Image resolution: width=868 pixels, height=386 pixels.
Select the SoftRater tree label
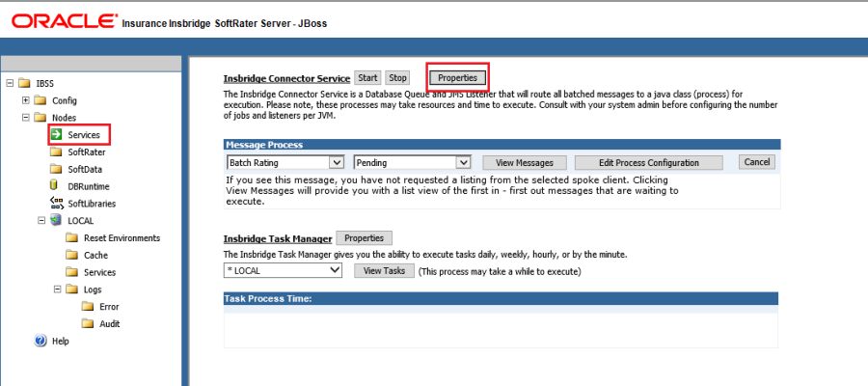(x=87, y=152)
